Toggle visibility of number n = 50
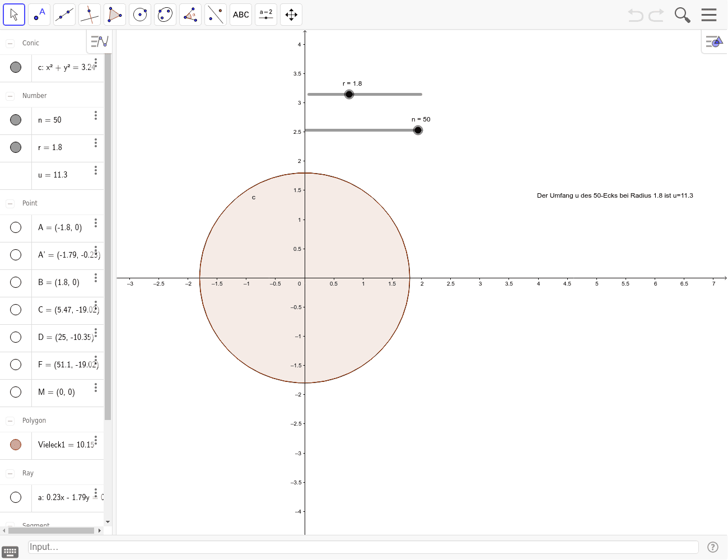The height and width of the screenshot is (560, 728). (x=16, y=120)
